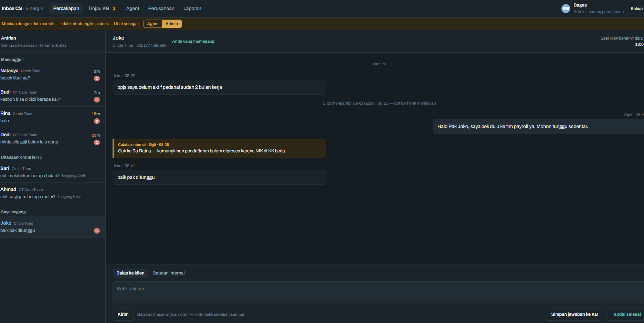Click the internal note by Sigit
This screenshot has height=323, width=644.
click(219, 148)
